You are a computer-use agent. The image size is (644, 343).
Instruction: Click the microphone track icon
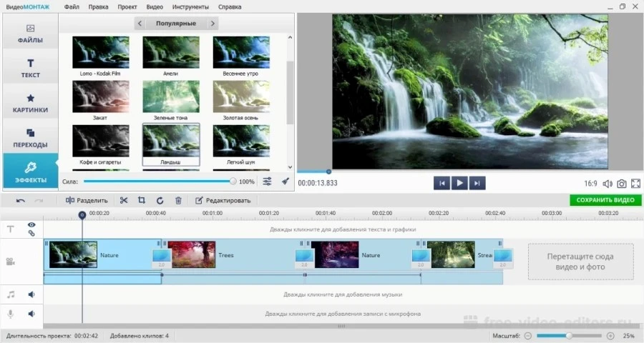11,314
